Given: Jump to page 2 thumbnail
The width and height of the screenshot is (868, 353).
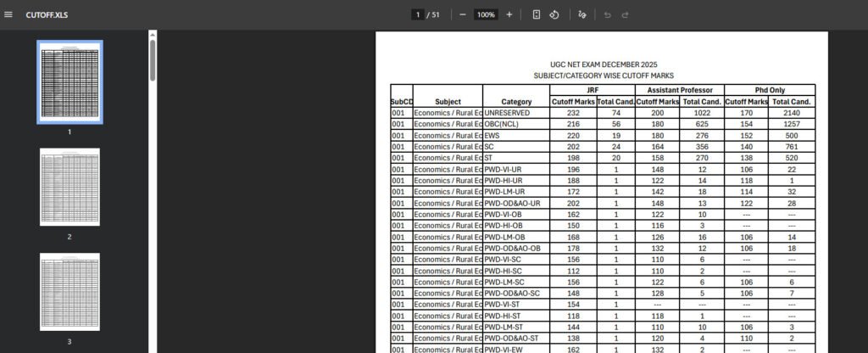Looking at the screenshot, I should [70, 187].
